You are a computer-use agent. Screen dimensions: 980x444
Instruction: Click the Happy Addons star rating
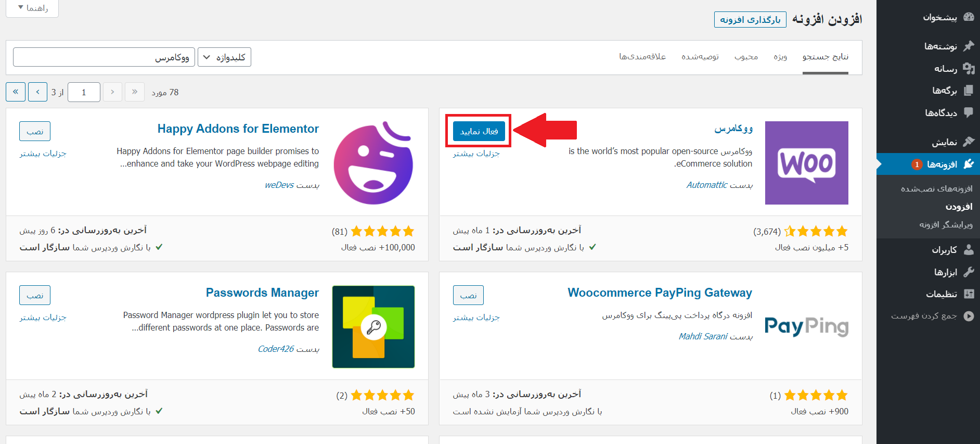(x=383, y=232)
